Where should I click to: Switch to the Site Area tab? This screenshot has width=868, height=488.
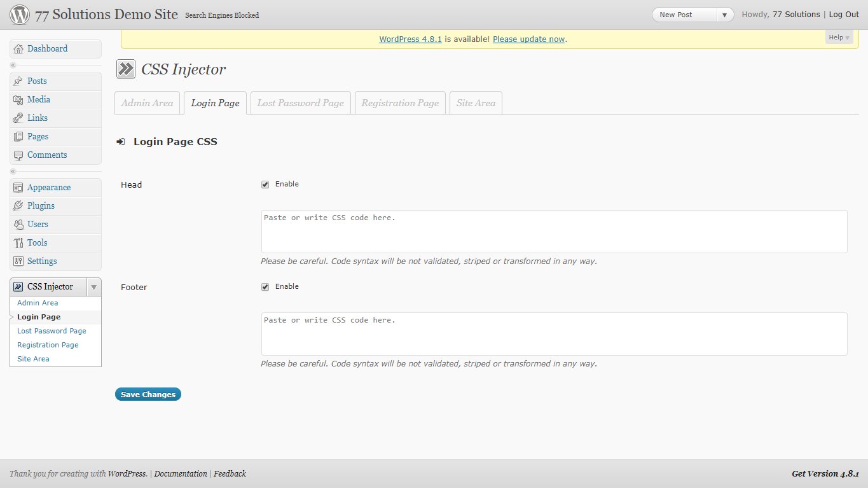476,103
